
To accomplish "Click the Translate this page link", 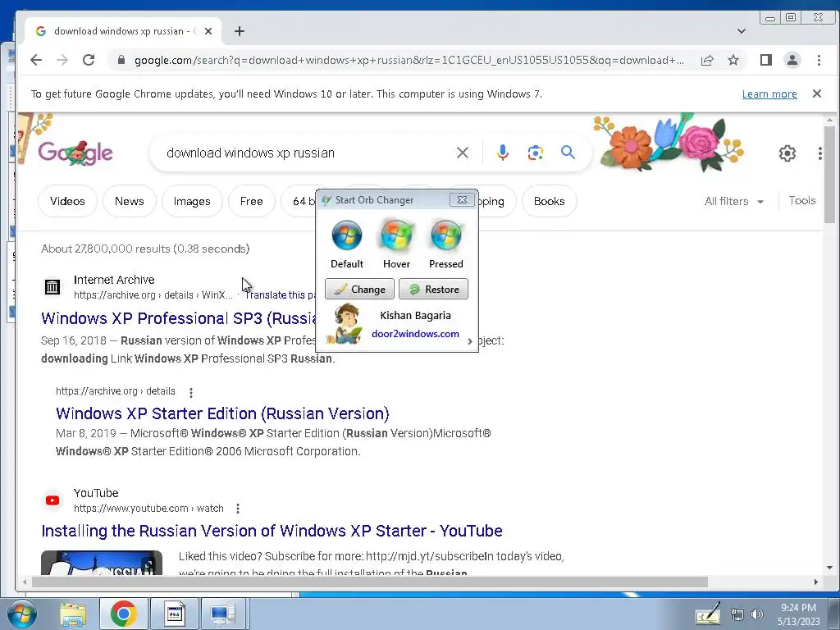I will point(280,295).
